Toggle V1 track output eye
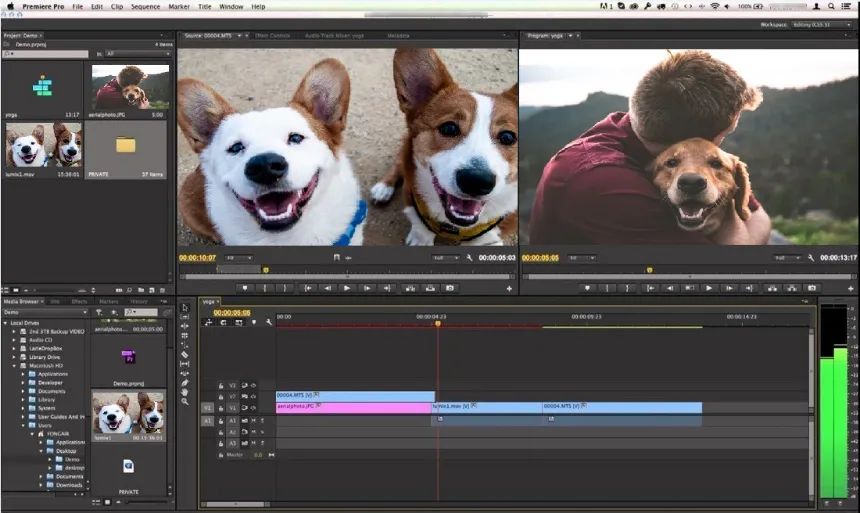Viewport: 860px width, 513px height. tap(253, 408)
